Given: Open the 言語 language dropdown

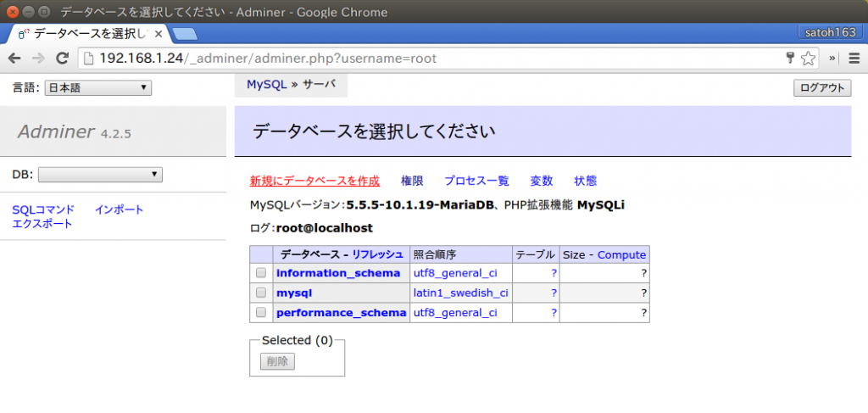Looking at the screenshot, I should 98,87.
